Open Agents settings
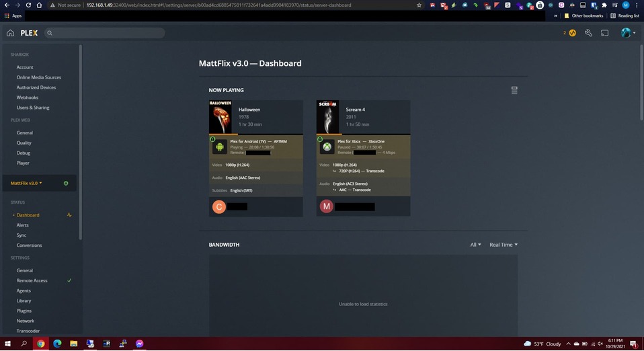This screenshot has width=644, height=351. 24,290
